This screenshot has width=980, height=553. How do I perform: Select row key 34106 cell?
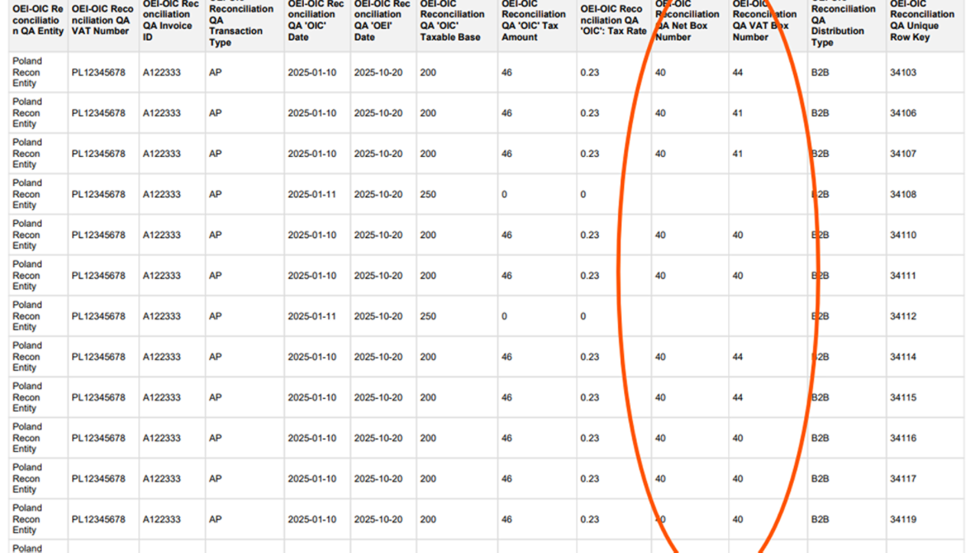pyautogui.click(x=903, y=113)
